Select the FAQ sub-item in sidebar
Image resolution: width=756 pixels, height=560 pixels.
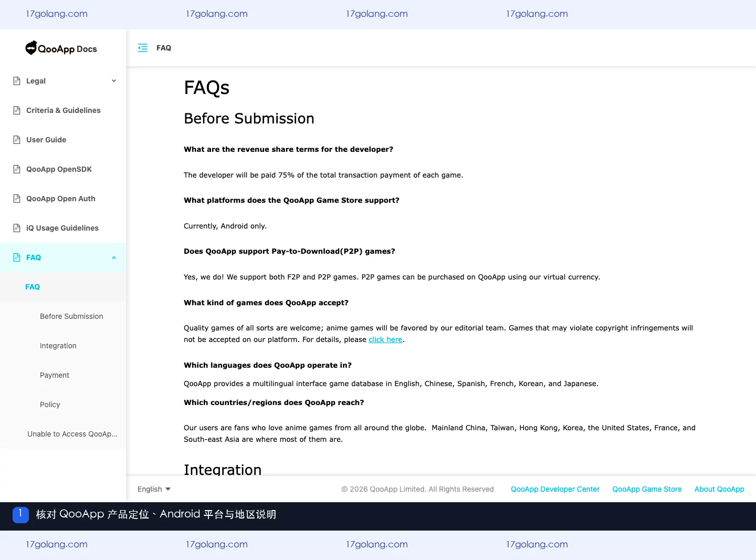click(63, 287)
